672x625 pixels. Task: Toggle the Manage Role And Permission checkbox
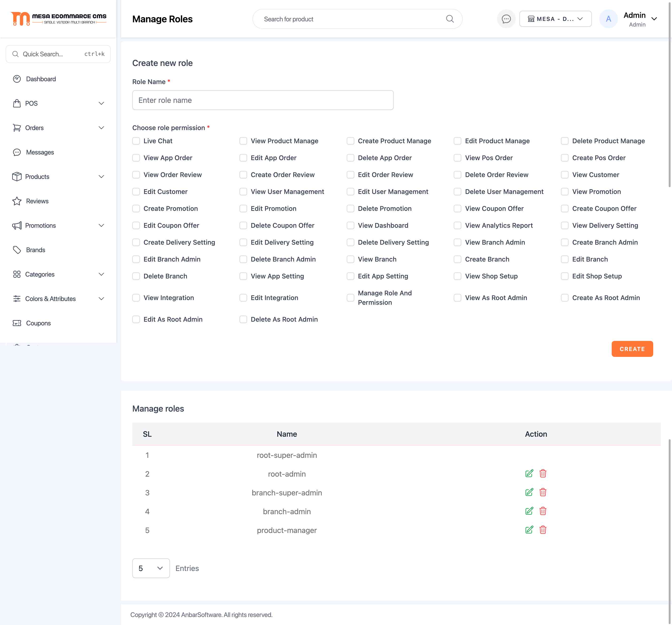click(350, 298)
